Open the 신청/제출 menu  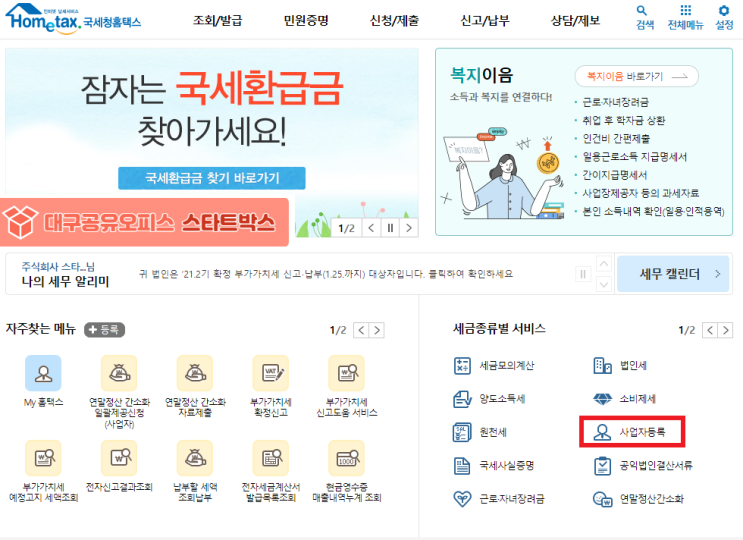coord(394,20)
